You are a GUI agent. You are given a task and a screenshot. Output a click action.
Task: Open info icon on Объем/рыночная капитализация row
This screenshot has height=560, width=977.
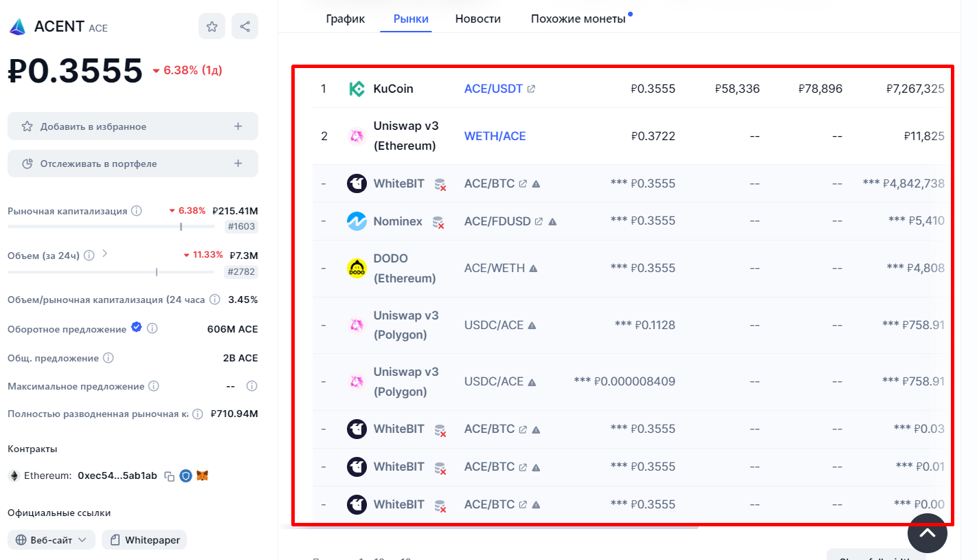tap(214, 300)
